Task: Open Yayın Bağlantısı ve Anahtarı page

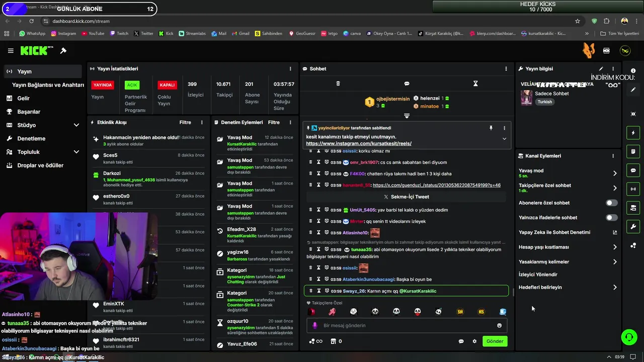Action: (48, 85)
